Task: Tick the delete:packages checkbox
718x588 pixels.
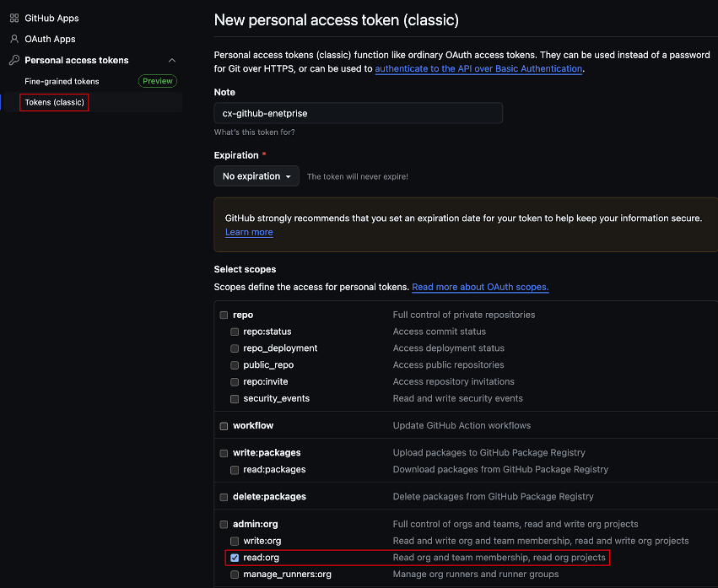Action: click(224, 497)
